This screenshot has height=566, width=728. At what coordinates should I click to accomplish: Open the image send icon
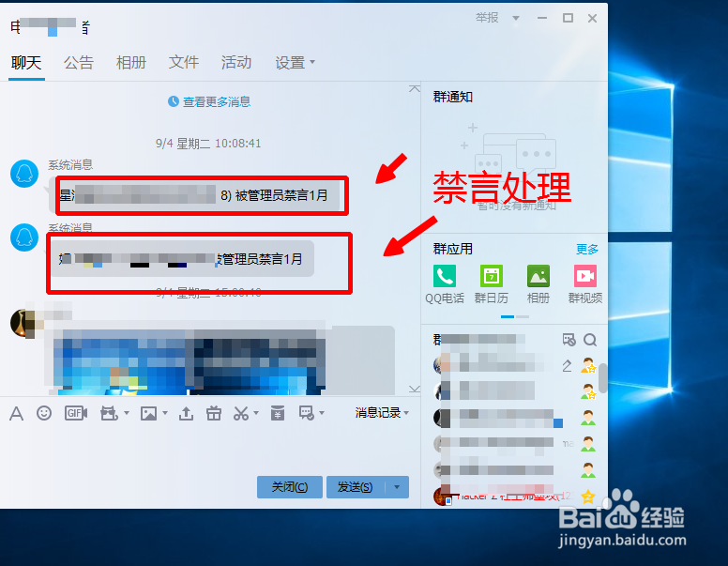[149, 413]
